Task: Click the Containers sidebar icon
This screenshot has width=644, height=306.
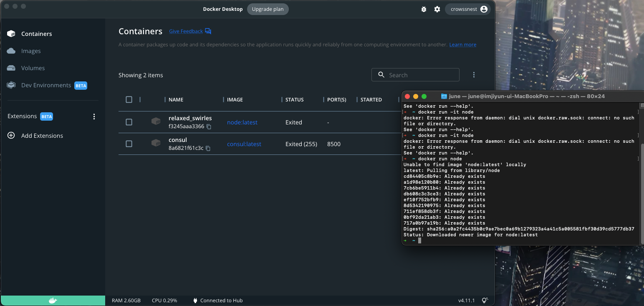Action: pyautogui.click(x=11, y=34)
